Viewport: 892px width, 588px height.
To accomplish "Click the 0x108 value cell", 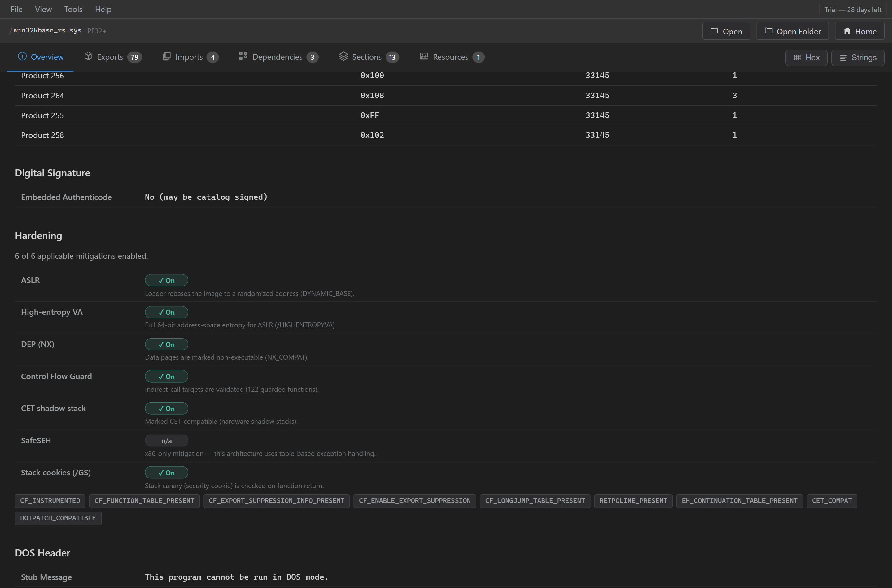I will [372, 96].
